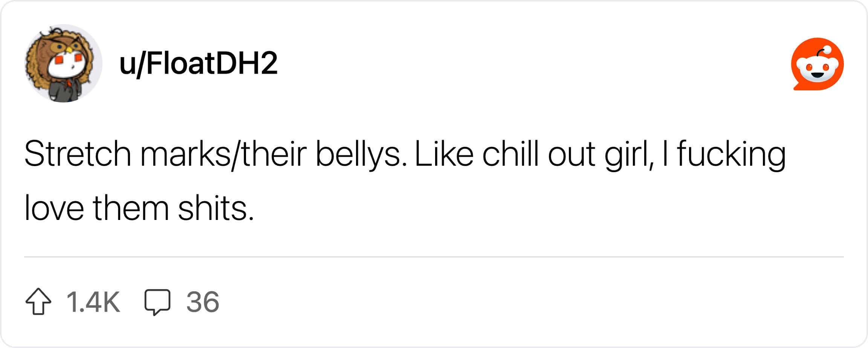The height and width of the screenshot is (348, 868).
Task: Click the Snoo face inside the Reddit logo
Action: pos(817,69)
